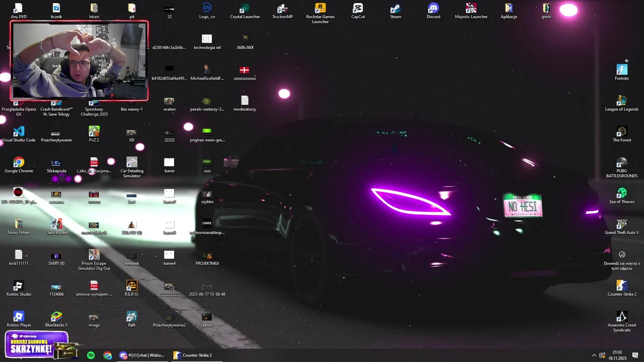Open the taskbar clock and date

click(617, 355)
